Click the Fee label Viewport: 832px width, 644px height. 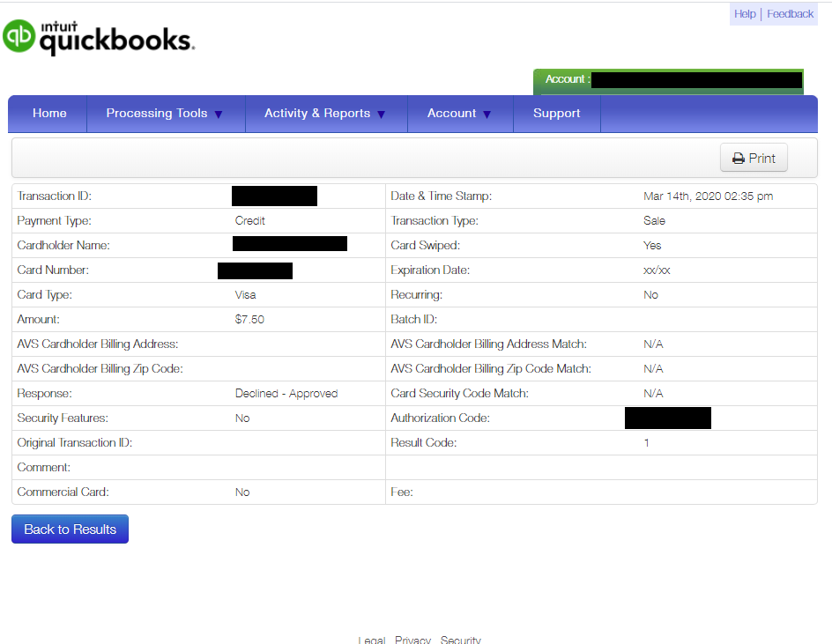(x=402, y=492)
